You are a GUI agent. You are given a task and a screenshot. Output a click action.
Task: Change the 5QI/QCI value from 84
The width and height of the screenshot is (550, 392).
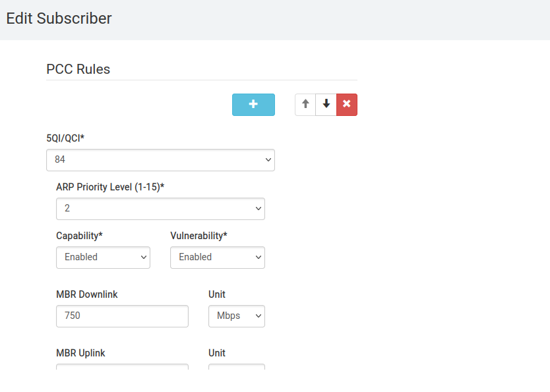160,159
